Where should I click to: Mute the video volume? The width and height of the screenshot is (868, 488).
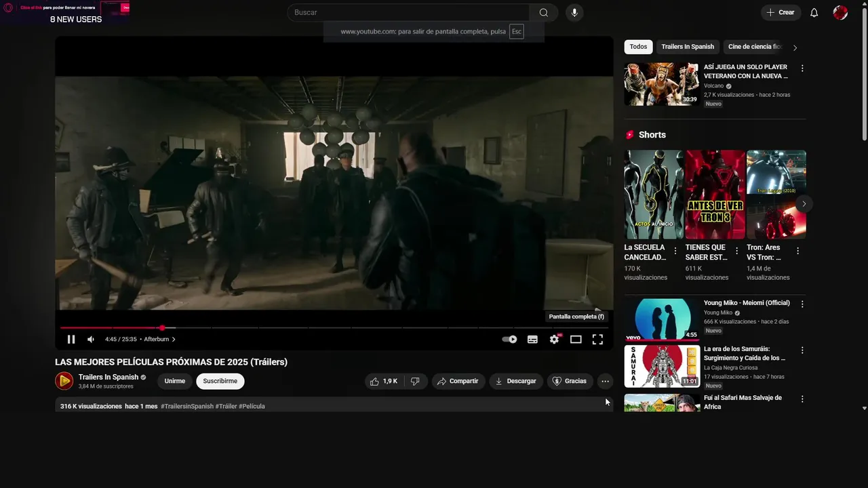pos(91,340)
